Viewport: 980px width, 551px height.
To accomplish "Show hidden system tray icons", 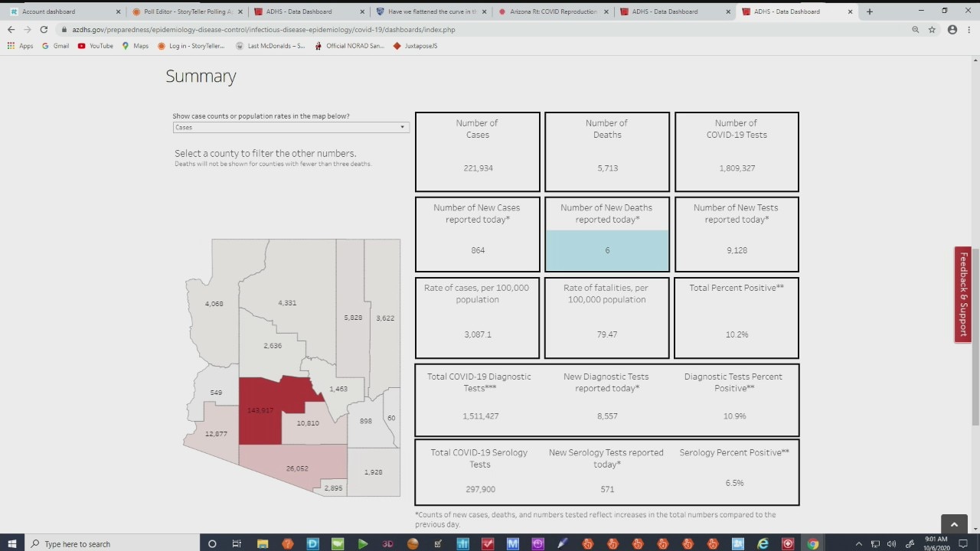I will [x=858, y=543].
